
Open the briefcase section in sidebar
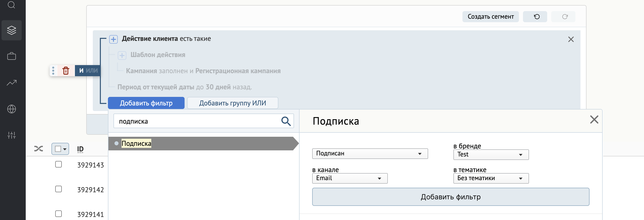pyautogui.click(x=12, y=56)
